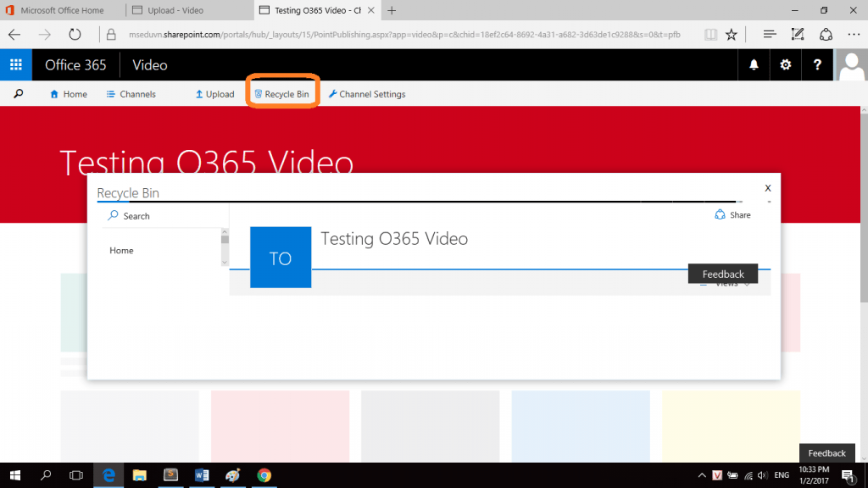This screenshot has width=868, height=488.
Task: Add this page to favorites with the star
Action: [732, 34]
